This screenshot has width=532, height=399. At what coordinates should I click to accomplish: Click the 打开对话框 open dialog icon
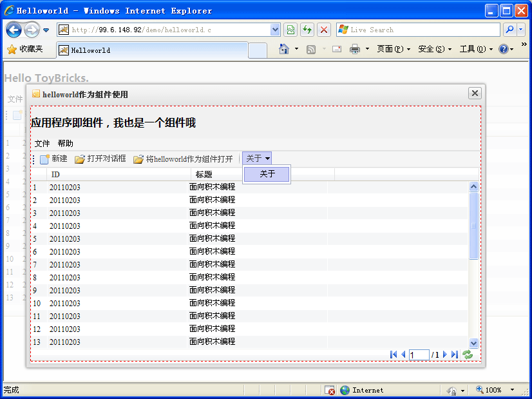pyautogui.click(x=80, y=159)
